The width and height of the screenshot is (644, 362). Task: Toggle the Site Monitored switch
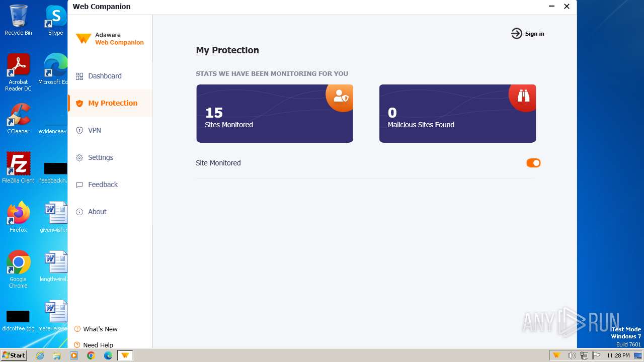(533, 163)
